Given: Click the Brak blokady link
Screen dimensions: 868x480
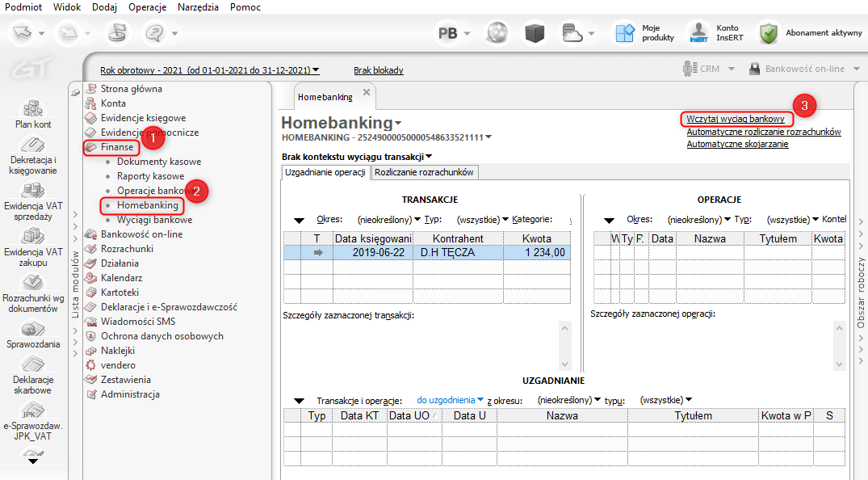Looking at the screenshot, I should tap(379, 70).
